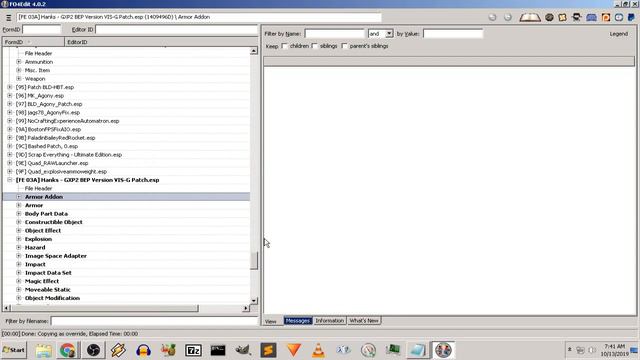Expand the Constructible Object group
Viewport: 640px width, 360px height.
pyautogui.click(x=19, y=222)
